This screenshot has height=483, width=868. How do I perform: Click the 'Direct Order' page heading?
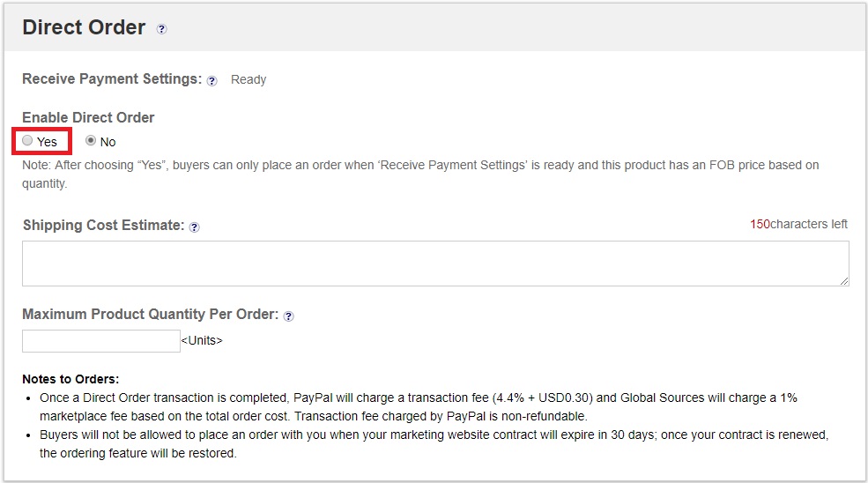[x=84, y=27]
